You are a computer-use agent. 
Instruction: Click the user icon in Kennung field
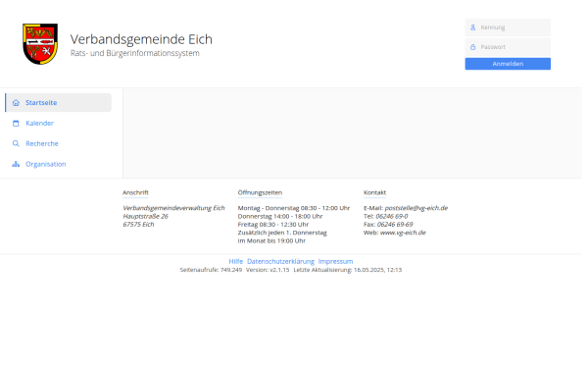click(473, 27)
